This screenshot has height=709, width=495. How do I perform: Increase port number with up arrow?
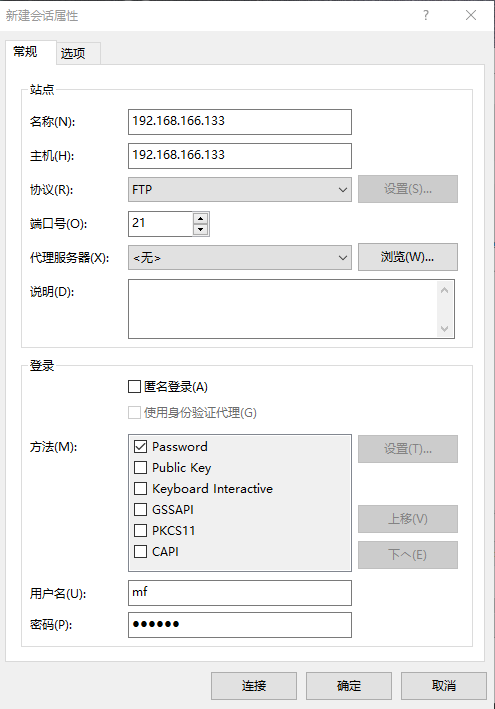200,218
